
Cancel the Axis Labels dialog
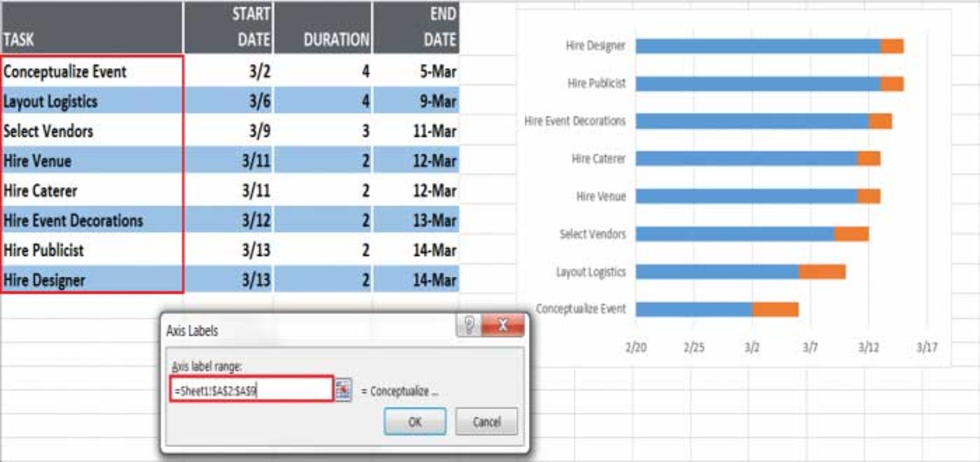pyautogui.click(x=486, y=422)
